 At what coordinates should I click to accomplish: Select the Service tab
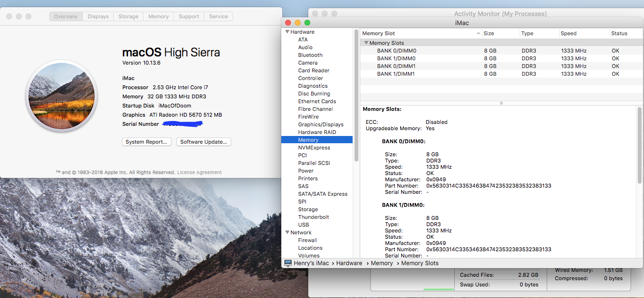click(x=219, y=16)
